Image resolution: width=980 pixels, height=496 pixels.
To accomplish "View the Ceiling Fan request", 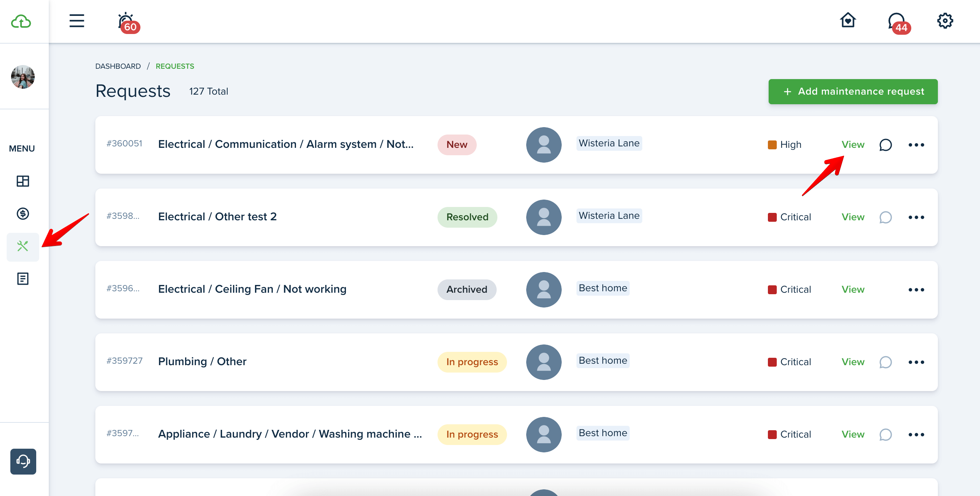I will click(x=853, y=289).
